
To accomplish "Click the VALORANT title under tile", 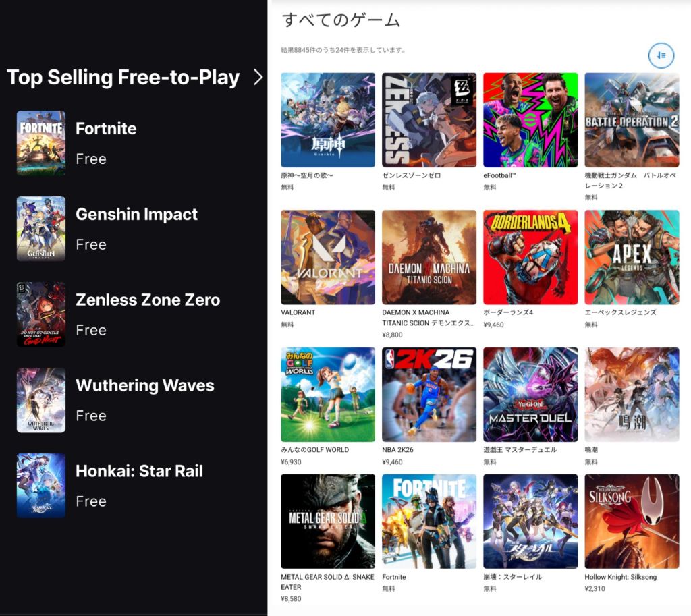I will pos(298,312).
